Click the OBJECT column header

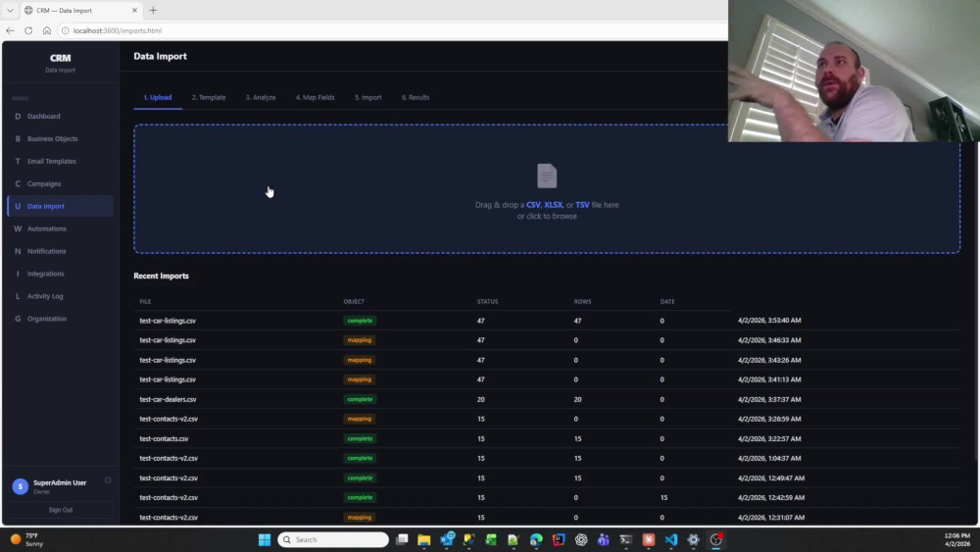[354, 301]
